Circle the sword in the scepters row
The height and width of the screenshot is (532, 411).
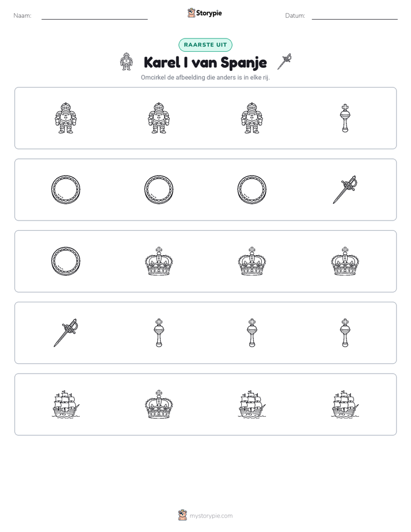tap(66, 333)
